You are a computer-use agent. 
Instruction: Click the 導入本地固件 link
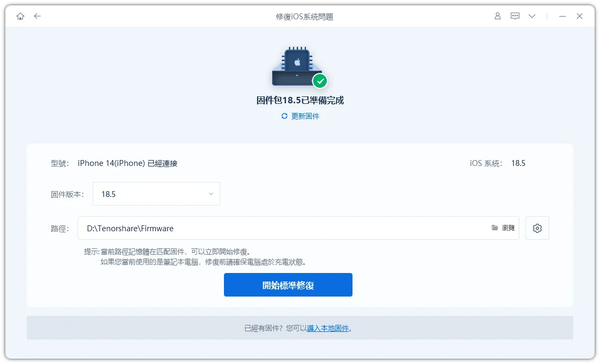coord(328,328)
